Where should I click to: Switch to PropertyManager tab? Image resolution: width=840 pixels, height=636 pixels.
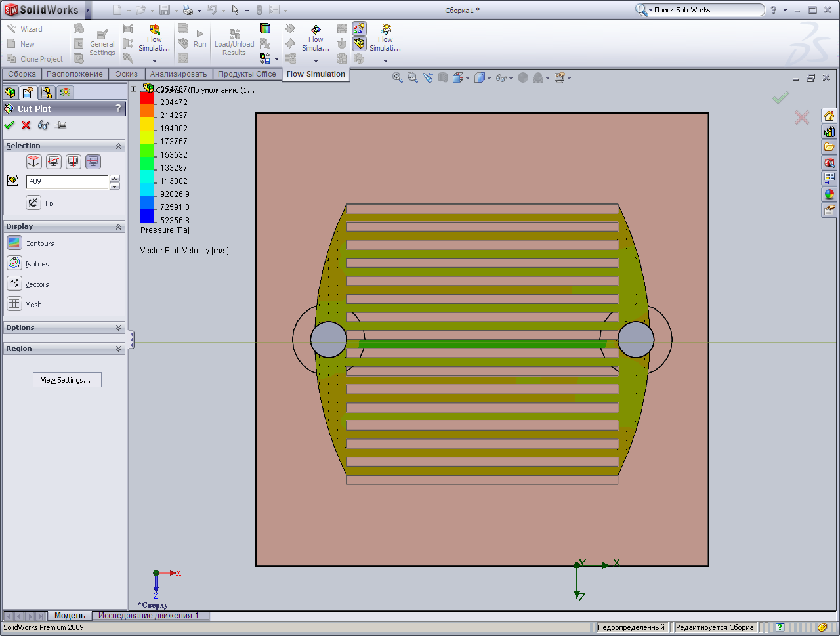(x=28, y=93)
